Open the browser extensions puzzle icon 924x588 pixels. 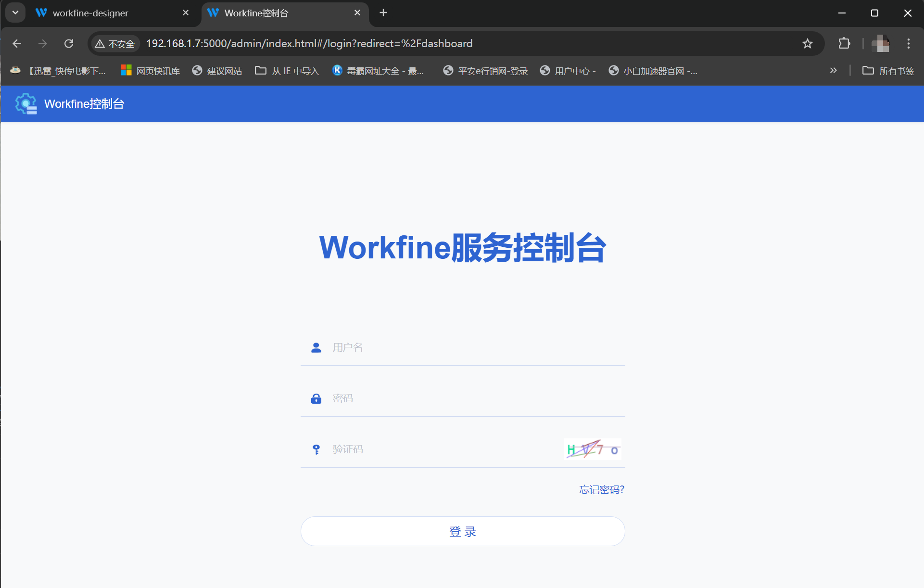pos(844,44)
